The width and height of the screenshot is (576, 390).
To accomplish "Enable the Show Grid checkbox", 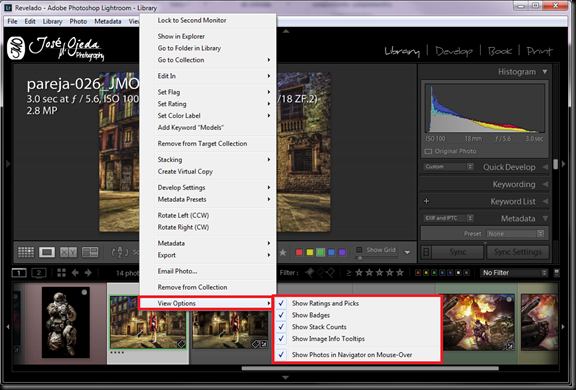I will [359, 250].
